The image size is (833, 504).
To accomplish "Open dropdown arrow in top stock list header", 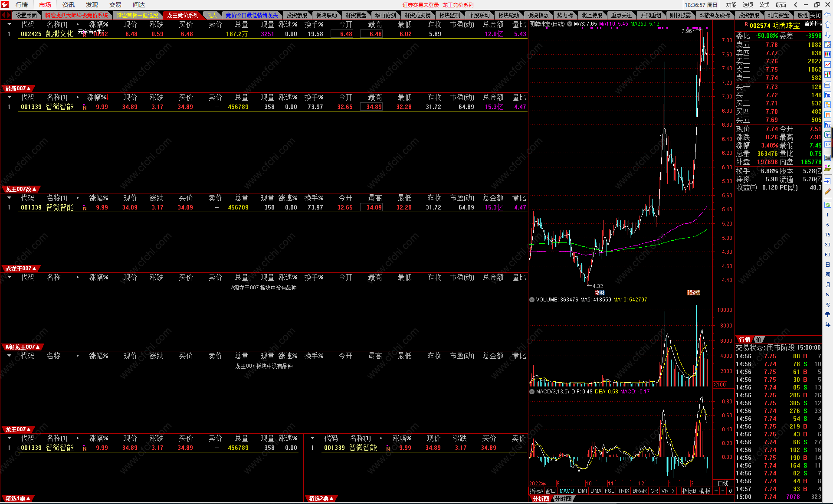I will point(9,24).
